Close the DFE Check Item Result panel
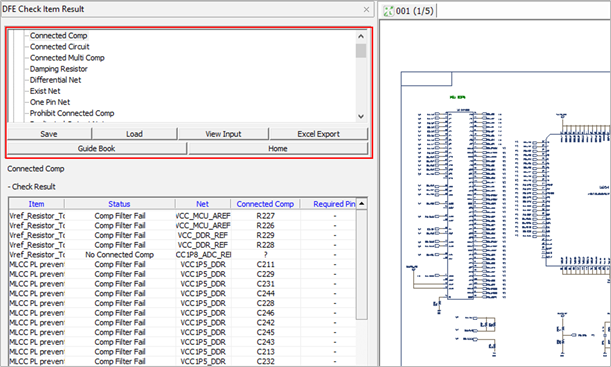Viewport: 611px width, 367px height. [366, 9]
